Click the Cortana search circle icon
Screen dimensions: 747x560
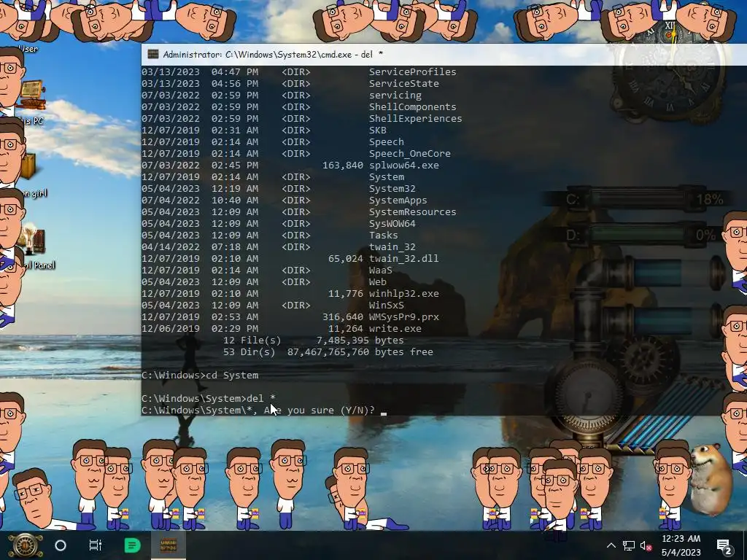point(61,545)
